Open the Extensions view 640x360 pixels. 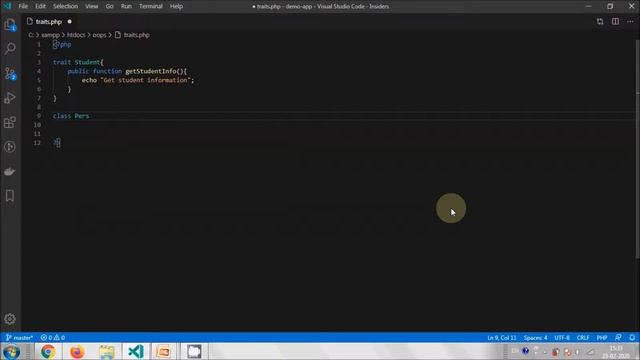[10, 122]
